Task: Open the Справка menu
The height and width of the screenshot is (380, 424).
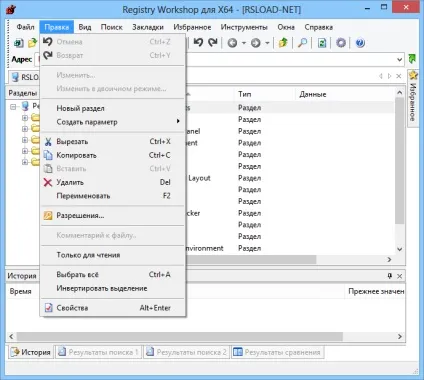Action: (x=318, y=27)
